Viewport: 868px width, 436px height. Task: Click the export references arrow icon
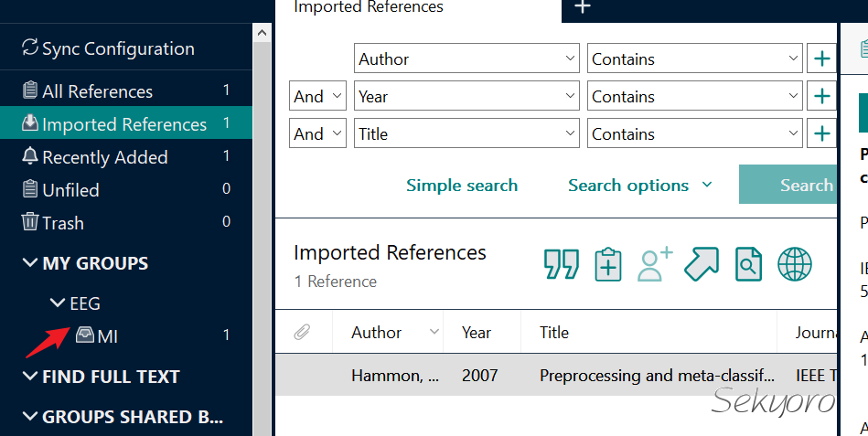click(702, 264)
